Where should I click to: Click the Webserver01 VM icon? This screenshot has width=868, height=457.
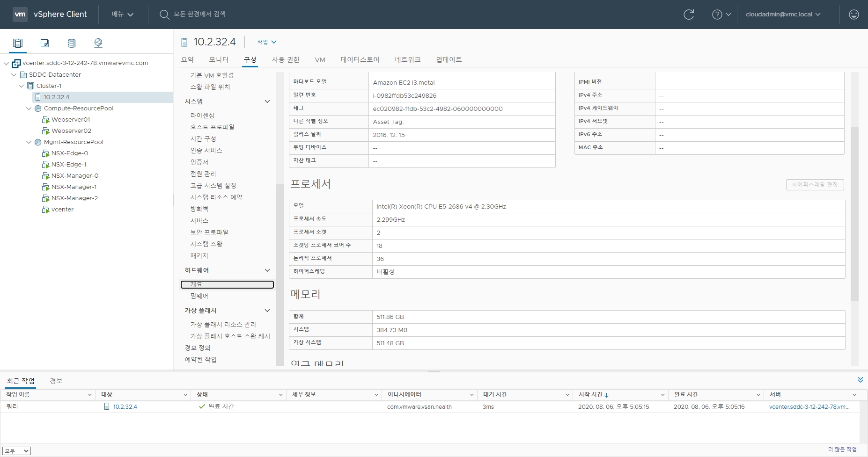point(45,120)
